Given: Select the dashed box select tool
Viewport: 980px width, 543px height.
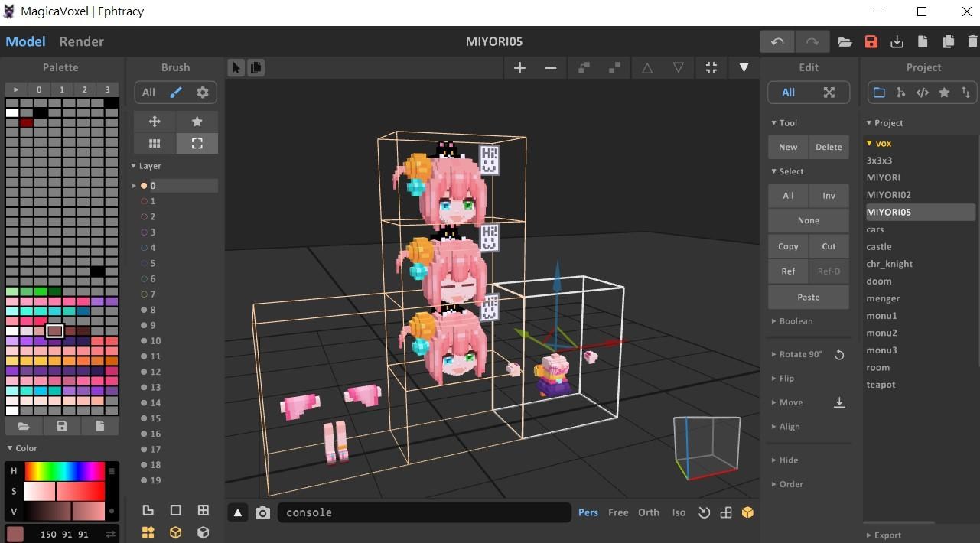Looking at the screenshot, I should point(197,143).
